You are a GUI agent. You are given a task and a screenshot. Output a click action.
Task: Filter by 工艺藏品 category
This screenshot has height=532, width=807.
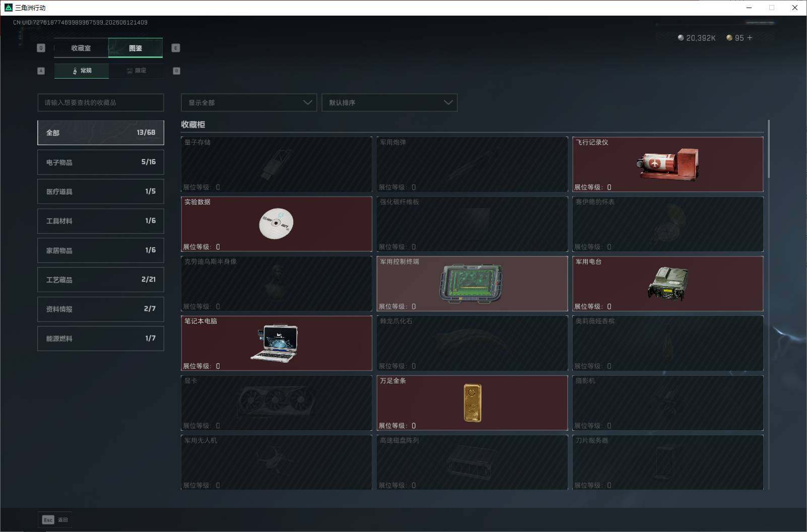(x=101, y=280)
